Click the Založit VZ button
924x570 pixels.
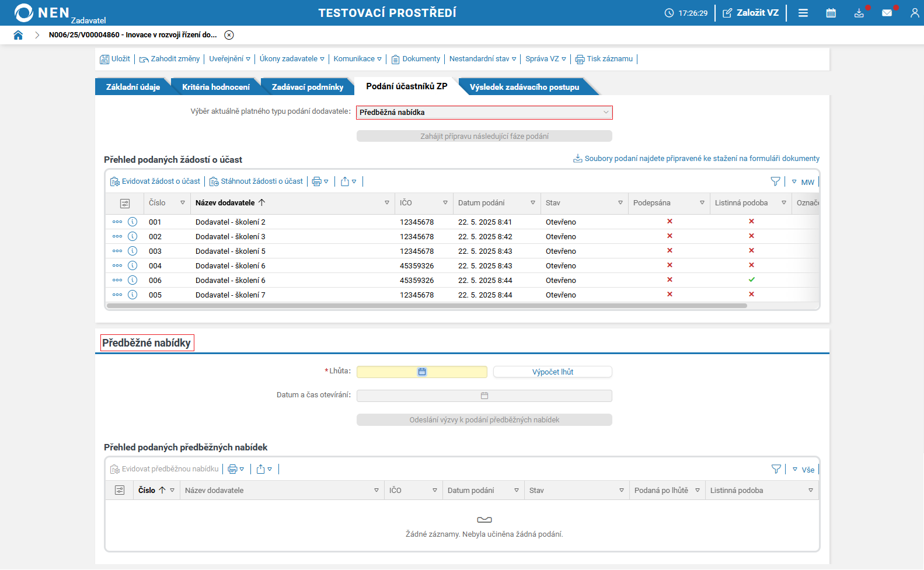tap(751, 13)
